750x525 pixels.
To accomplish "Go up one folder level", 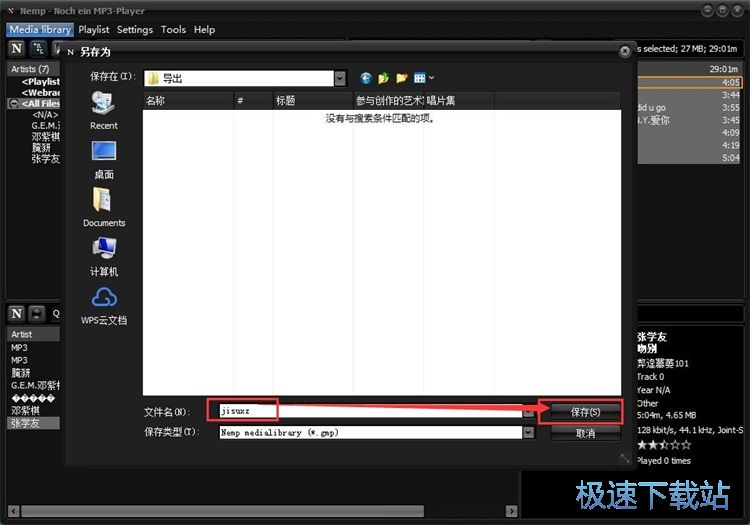I will [x=384, y=78].
